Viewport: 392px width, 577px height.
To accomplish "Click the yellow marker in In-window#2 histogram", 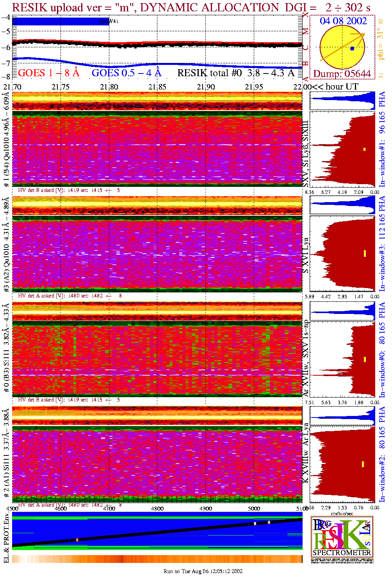I will coord(363,464).
